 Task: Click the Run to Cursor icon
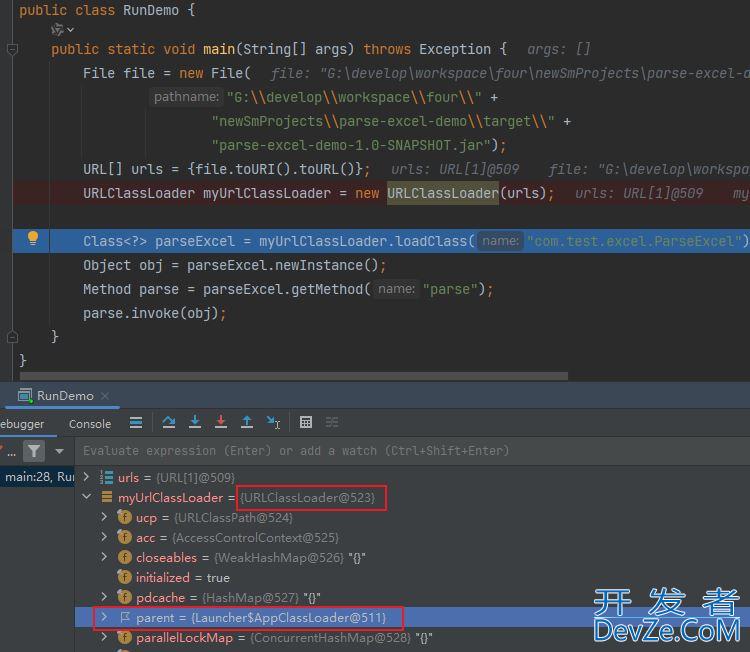pyautogui.click(x=273, y=422)
